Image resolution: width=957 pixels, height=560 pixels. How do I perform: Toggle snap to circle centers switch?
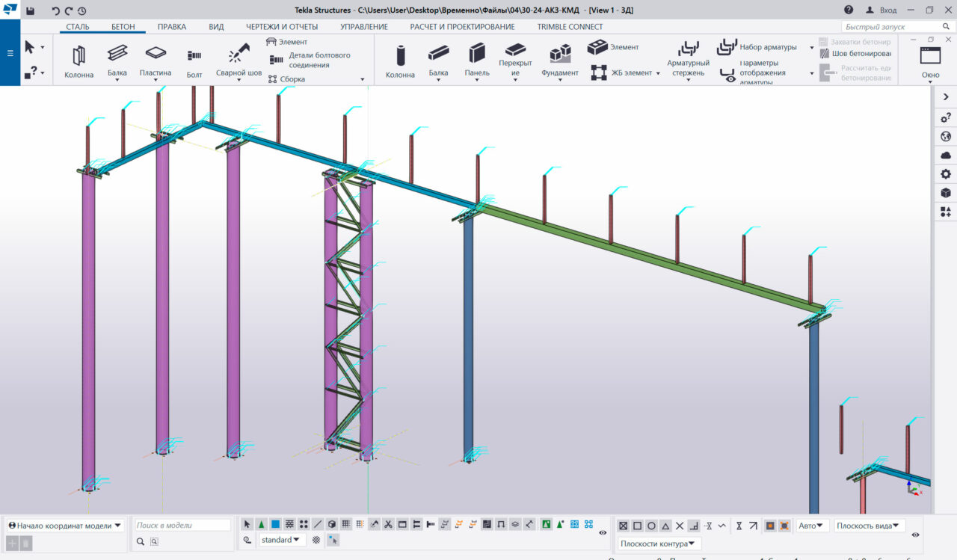pyautogui.click(x=651, y=526)
